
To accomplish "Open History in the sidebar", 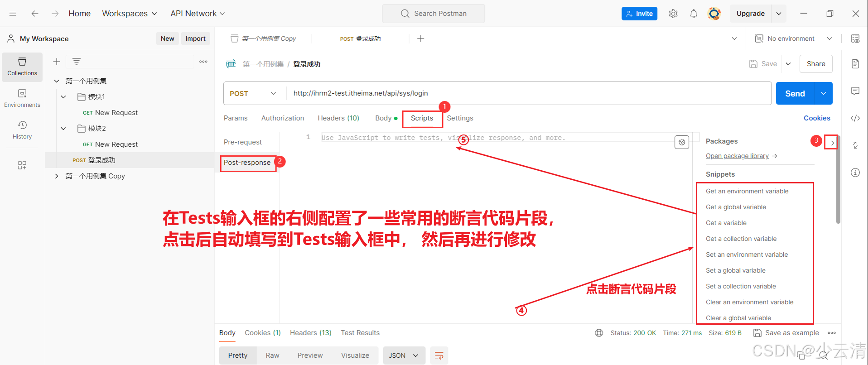I will pyautogui.click(x=22, y=130).
